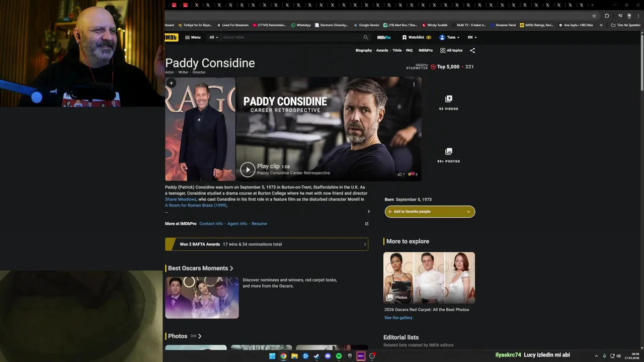The image size is (644, 362).
Task: Open IMDbPro from the top nav
Action: [x=384, y=37]
